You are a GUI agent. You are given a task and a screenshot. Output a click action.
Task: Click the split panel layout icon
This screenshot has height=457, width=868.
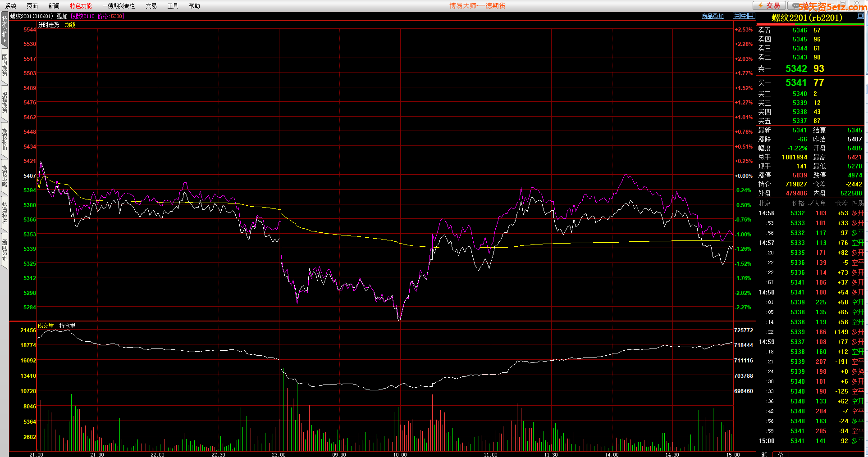tap(751, 16)
